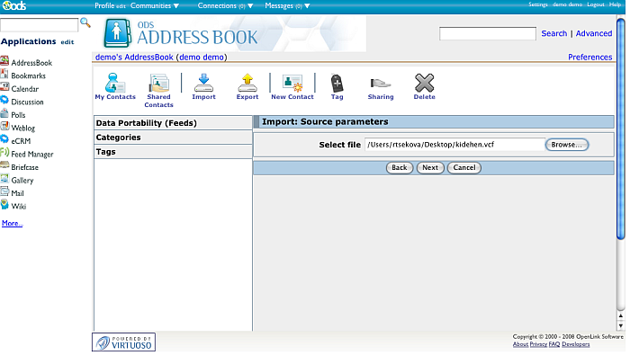Expand the Data Portability (Feeds) section
The image size is (630, 364).
(x=173, y=123)
